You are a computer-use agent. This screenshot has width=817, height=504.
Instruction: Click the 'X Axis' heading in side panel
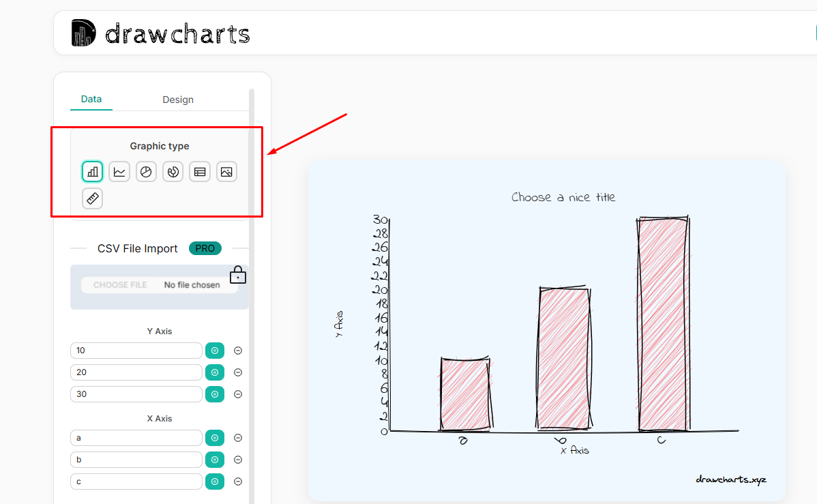[160, 419]
